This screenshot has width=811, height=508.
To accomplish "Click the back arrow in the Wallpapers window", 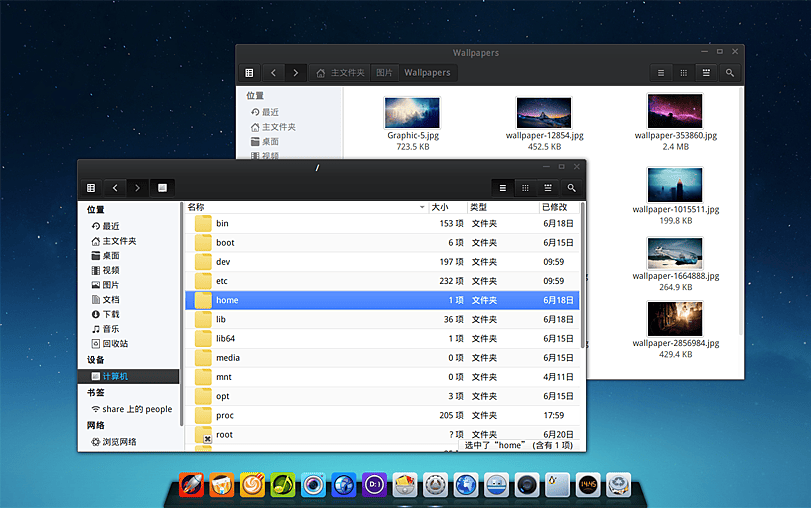I will click(x=272, y=73).
